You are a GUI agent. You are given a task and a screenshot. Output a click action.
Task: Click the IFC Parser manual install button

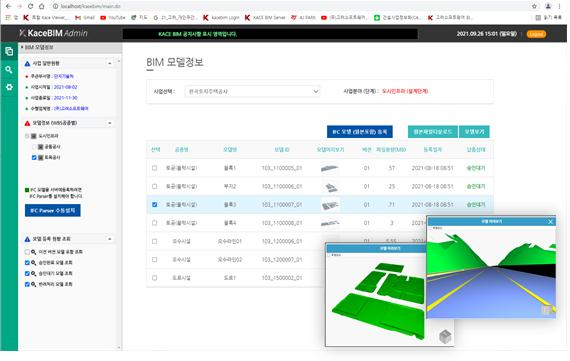[53, 210]
